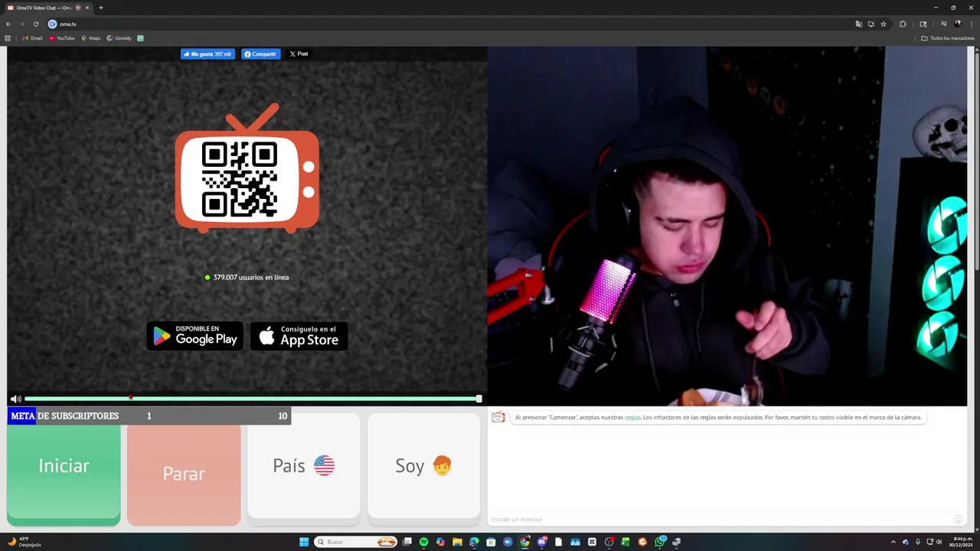The height and width of the screenshot is (551, 980).
Task: Click the install app icon in address bar
Action: [871, 24]
